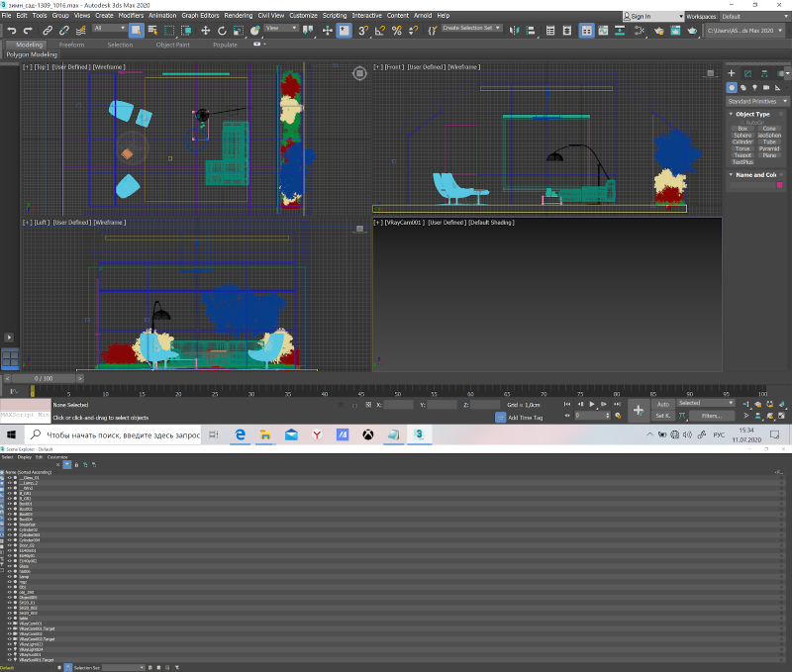Screen dimensions: 792x672
Task: Switch to the Object Paint ribbon tab
Action: 172,45
